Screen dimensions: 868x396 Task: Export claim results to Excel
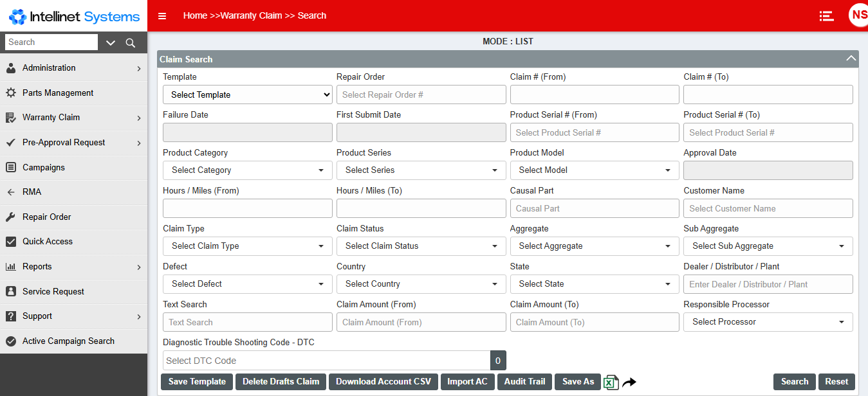pyautogui.click(x=611, y=382)
